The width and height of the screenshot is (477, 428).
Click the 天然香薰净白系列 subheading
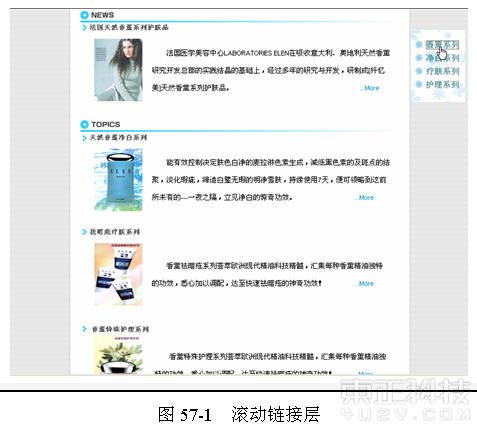pos(118,137)
